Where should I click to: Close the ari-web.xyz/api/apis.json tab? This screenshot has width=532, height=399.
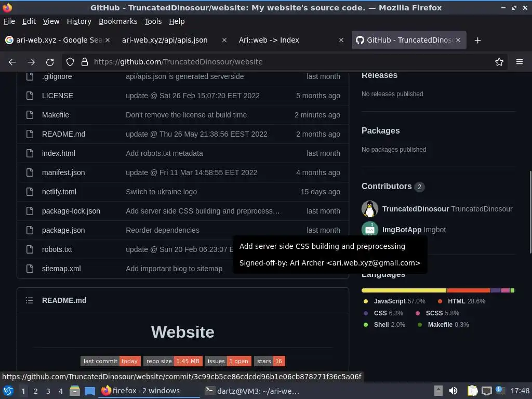[224, 40]
